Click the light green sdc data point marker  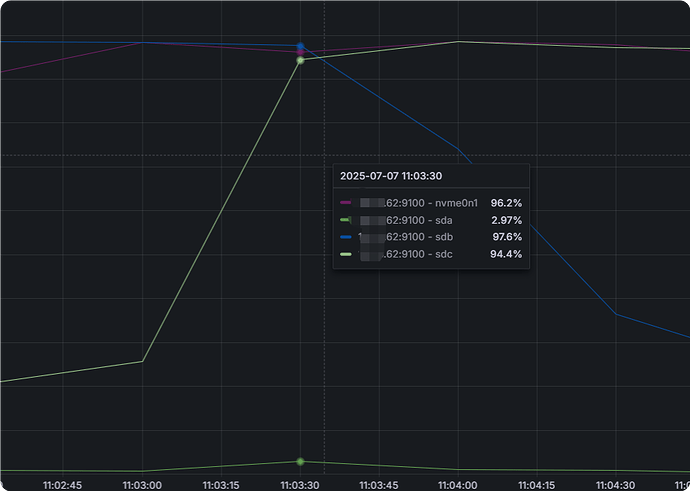pyautogui.click(x=300, y=60)
